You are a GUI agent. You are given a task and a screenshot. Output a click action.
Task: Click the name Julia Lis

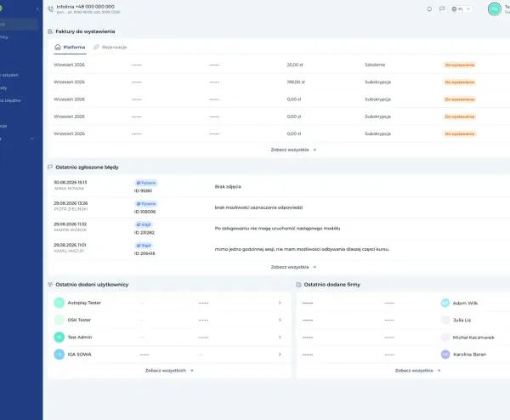click(462, 321)
